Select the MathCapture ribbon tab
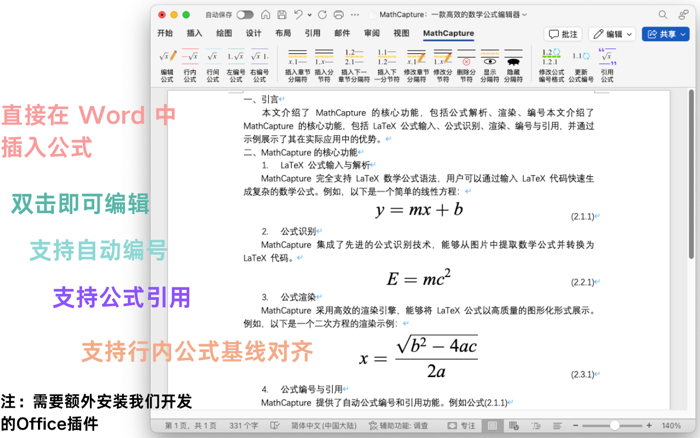 [x=449, y=33]
